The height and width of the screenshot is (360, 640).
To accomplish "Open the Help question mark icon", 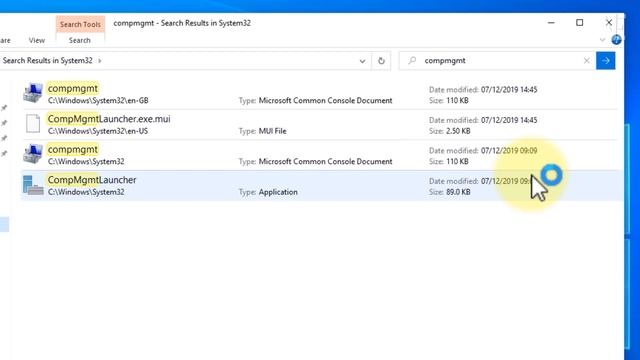I will [x=616, y=40].
